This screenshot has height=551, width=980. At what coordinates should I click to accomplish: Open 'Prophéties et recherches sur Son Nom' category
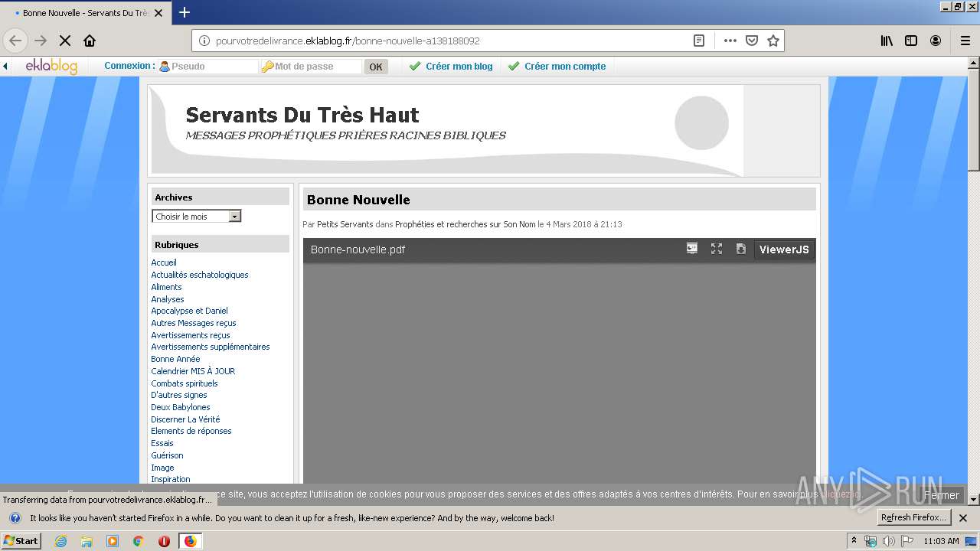coord(465,224)
